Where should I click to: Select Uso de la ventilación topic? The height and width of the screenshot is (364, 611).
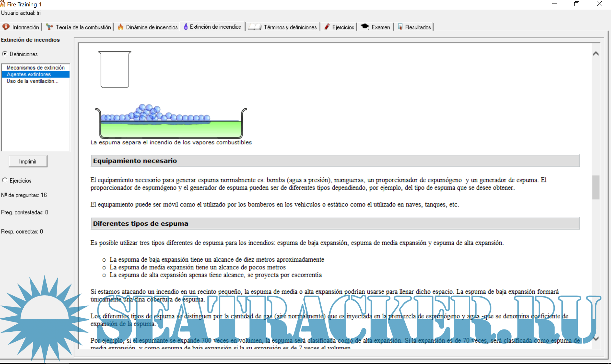(x=32, y=81)
